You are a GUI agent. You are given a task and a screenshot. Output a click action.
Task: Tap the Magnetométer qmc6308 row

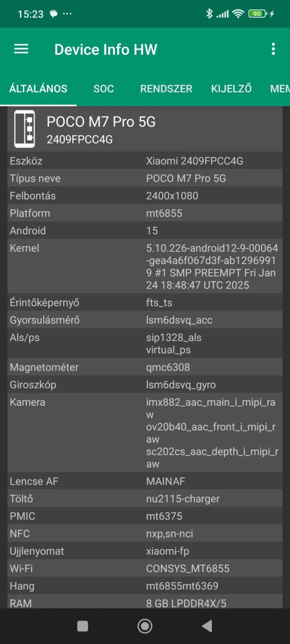[x=145, y=367]
